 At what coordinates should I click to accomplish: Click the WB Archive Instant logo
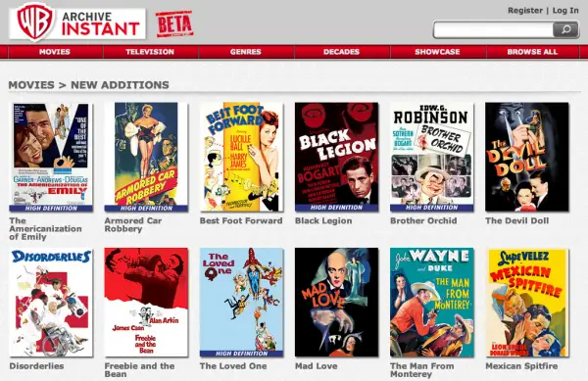[x=77, y=22]
